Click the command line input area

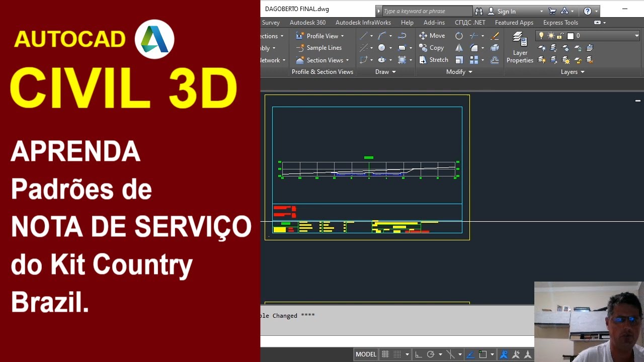pyautogui.click(x=397, y=342)
